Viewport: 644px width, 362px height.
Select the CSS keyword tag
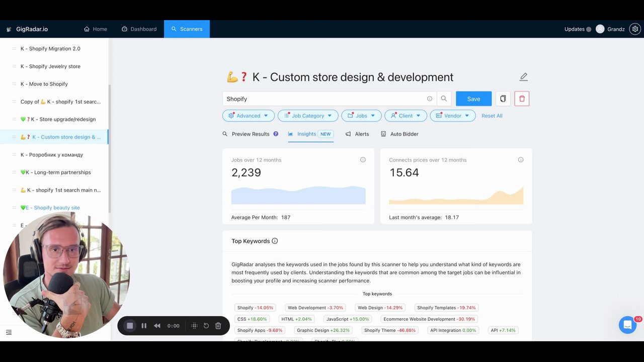point(252,319)
